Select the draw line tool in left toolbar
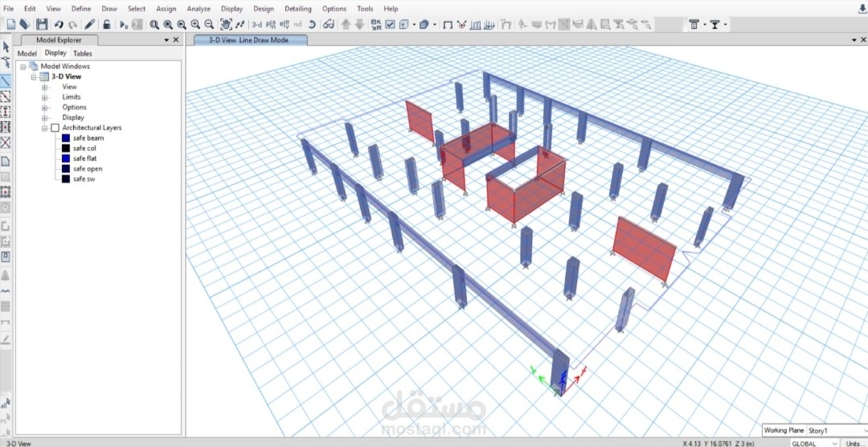The width and height of the screenshot is (868, 447). tap(6, 81)
